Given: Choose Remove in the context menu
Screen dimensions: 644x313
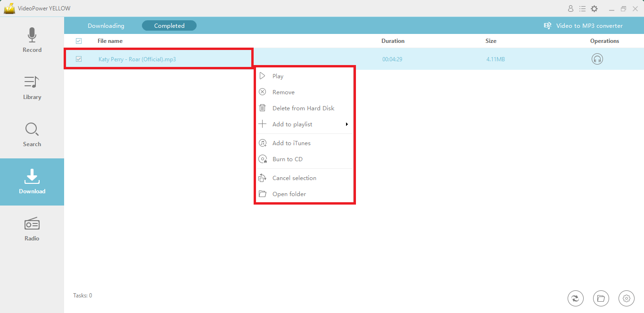Looking at the screenshot, I should [x=305, y=92].
